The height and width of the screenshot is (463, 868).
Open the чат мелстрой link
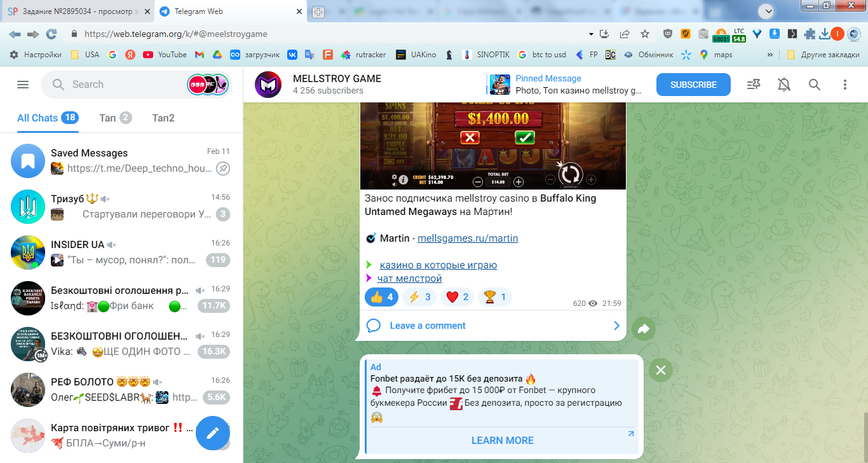point(410,279)
